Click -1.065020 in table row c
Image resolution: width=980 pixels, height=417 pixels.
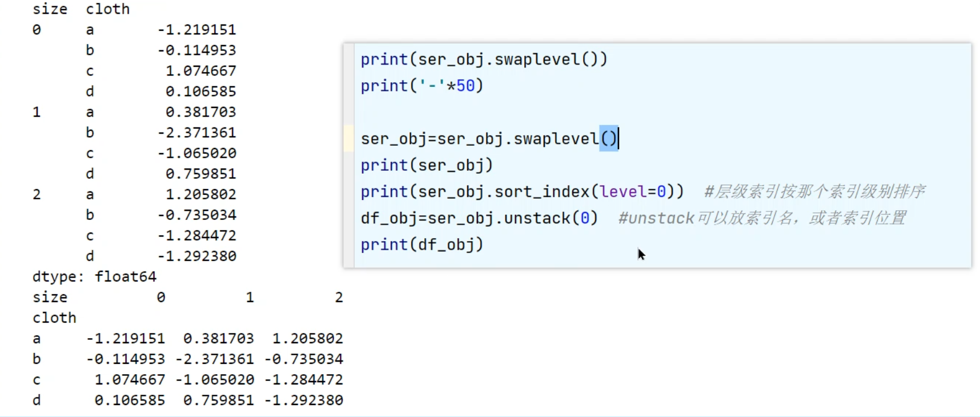pos(215,380)
